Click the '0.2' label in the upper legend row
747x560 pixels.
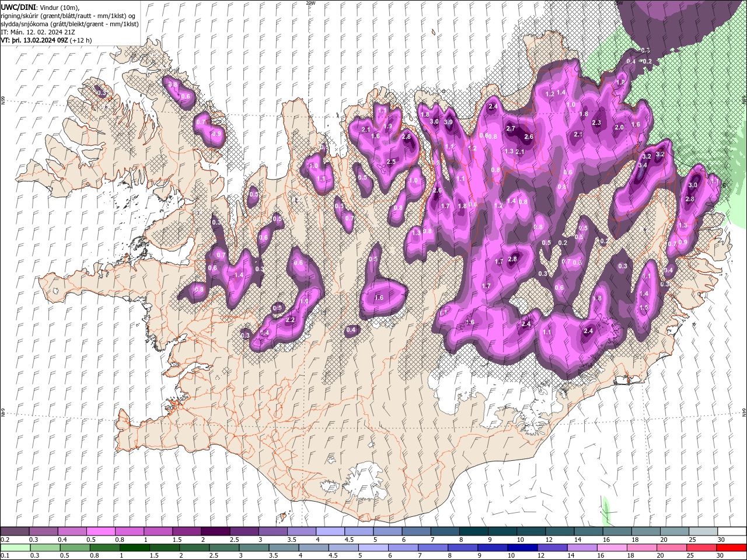tap(5, 540)
